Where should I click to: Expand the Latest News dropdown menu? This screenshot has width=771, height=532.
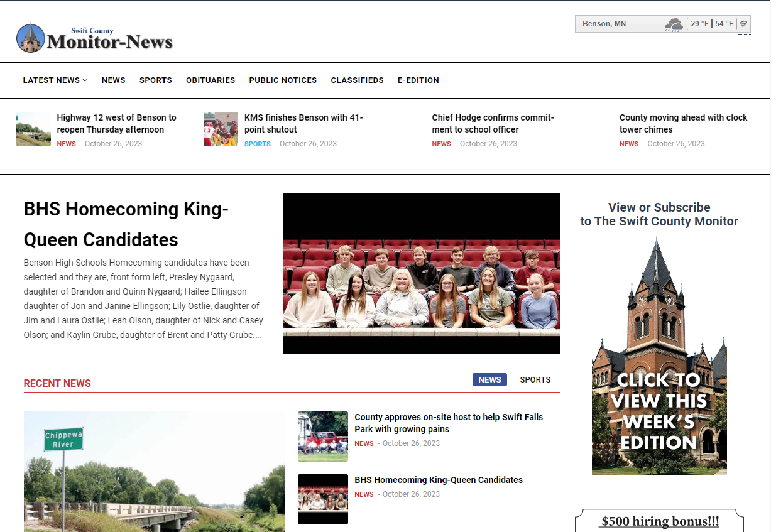click(x=55, y=80)
